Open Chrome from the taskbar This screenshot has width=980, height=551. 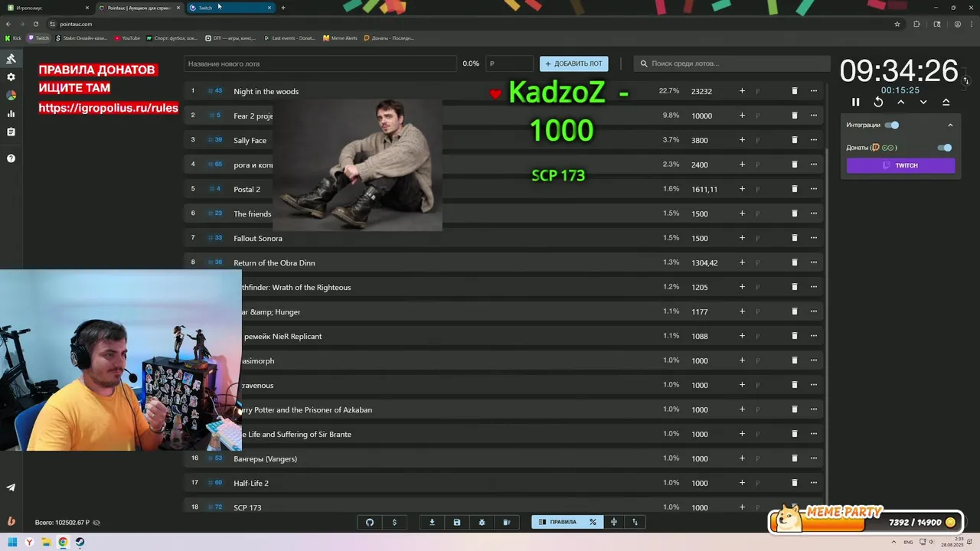click(x=63, y=542)
